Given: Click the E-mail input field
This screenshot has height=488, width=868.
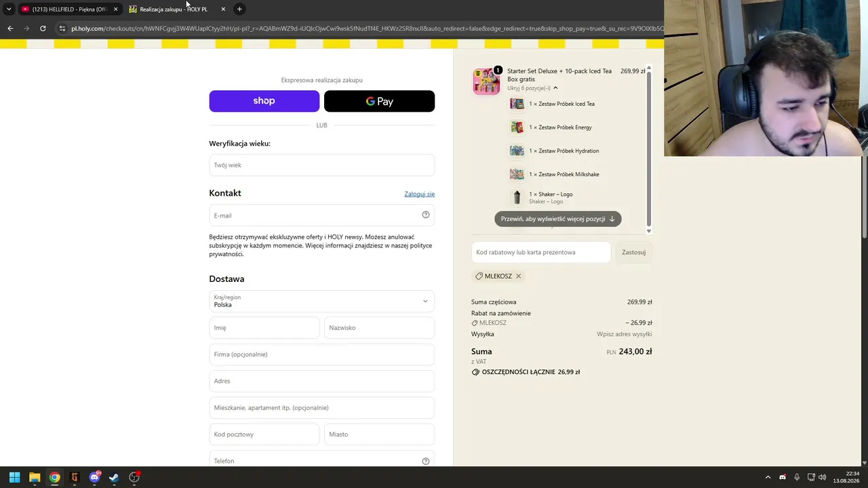Looking at the screenshot, I should (321, 215).
